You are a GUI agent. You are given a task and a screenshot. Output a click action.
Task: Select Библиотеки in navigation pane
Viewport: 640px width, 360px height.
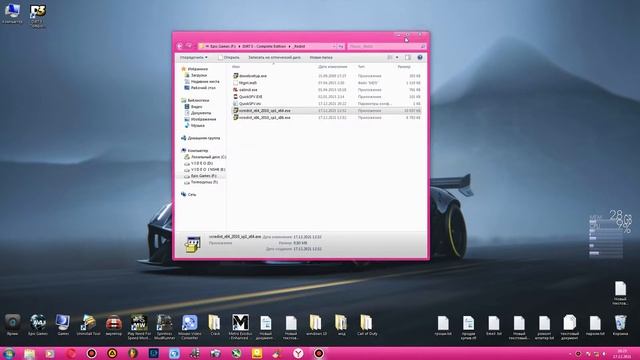[198, 100]
